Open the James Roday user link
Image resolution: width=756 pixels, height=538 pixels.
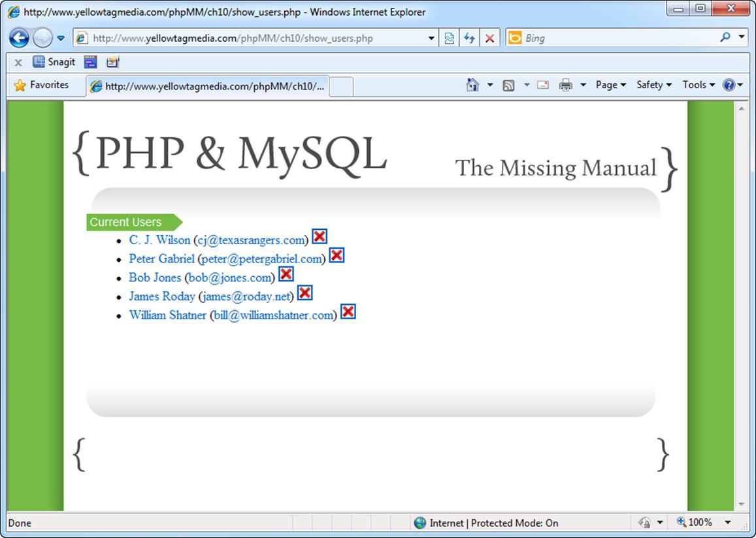[x=162, y=296]
